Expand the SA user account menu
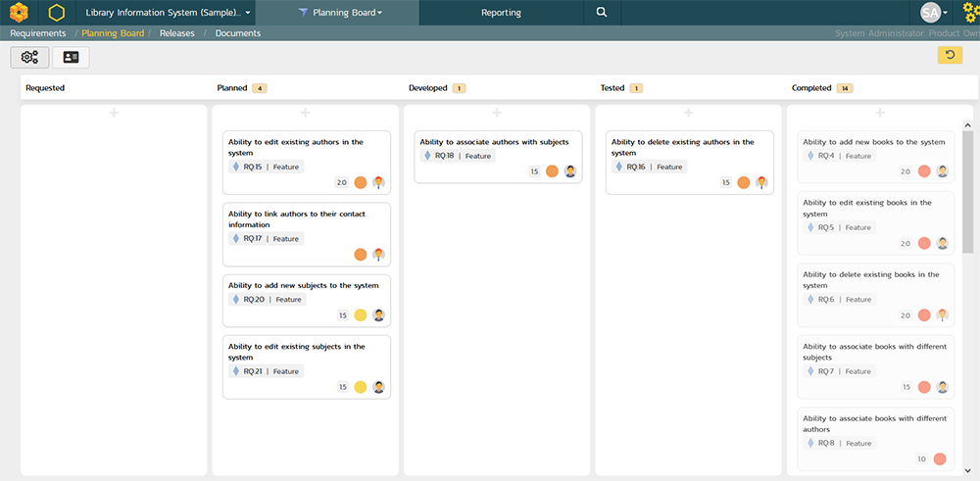Image resolution: width=980 pixels, height=481 pixels. (x=934, y=13)
